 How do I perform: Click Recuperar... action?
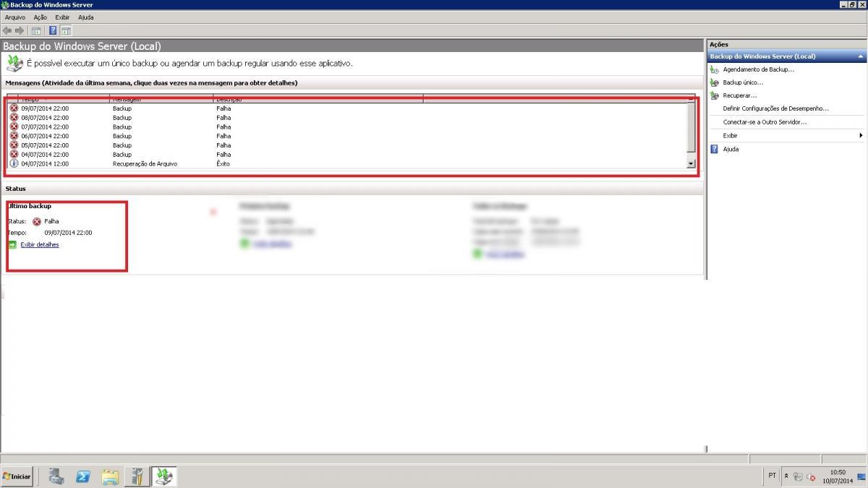[x=740, y=95]
